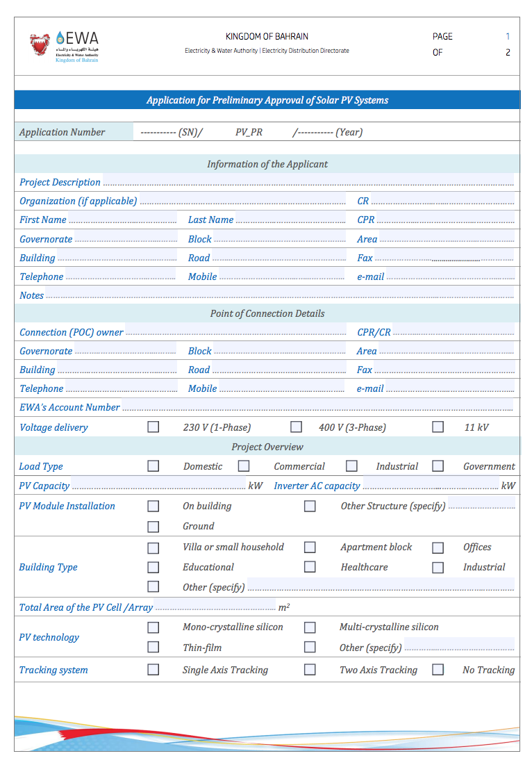Image resolution: width=532 pixels, height=765 pixels.
Task: Select Healthcare building type checkbox
Action: click(x=310, y=566)
